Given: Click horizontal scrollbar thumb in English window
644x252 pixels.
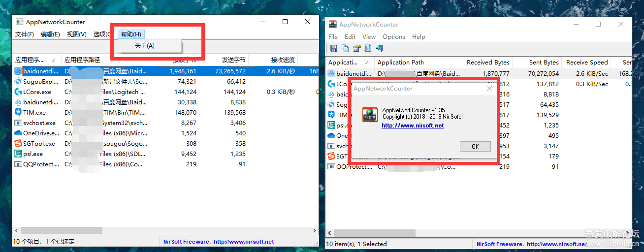Looking at the screenshot, I should (375, 233).
